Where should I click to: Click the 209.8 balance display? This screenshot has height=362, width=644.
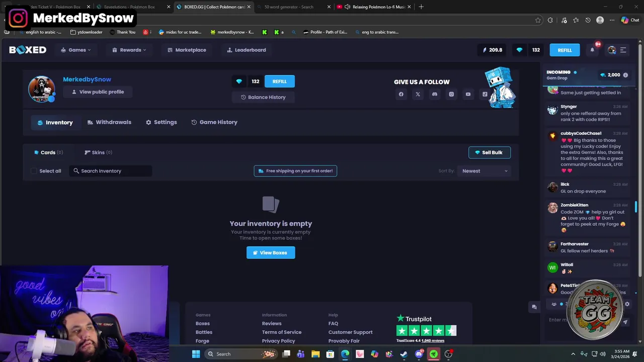[493, 50]
